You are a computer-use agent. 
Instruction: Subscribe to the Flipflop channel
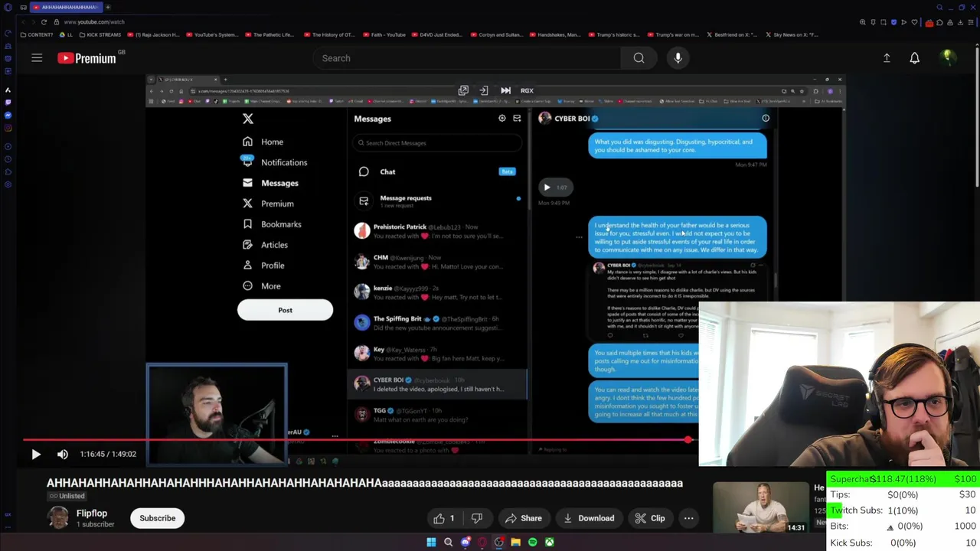(x=157, y=518)
